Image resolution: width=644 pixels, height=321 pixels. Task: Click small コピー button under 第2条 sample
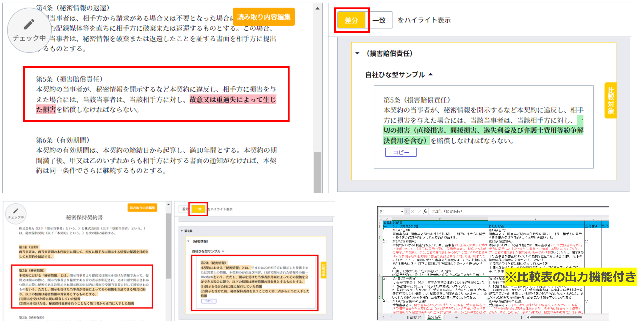[x=209, y=301]
